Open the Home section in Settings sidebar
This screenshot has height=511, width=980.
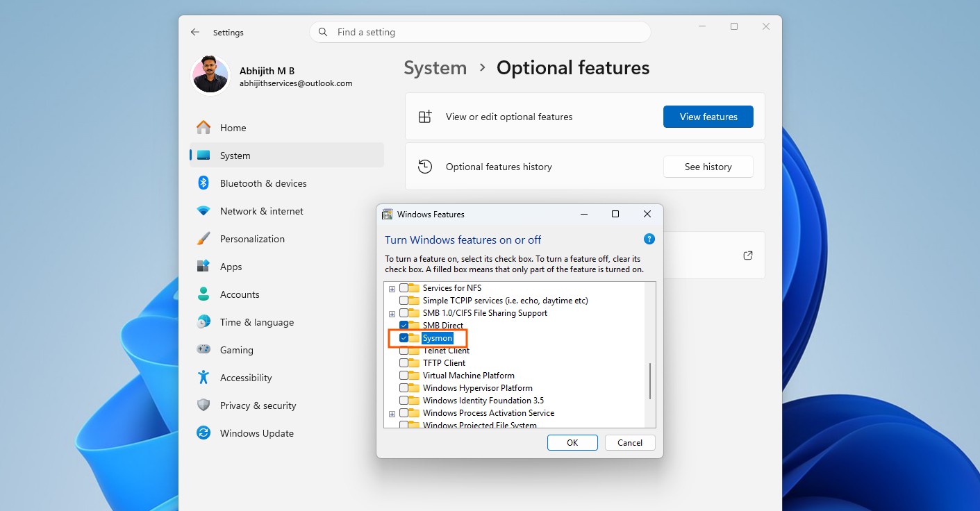tap(232, 128)
